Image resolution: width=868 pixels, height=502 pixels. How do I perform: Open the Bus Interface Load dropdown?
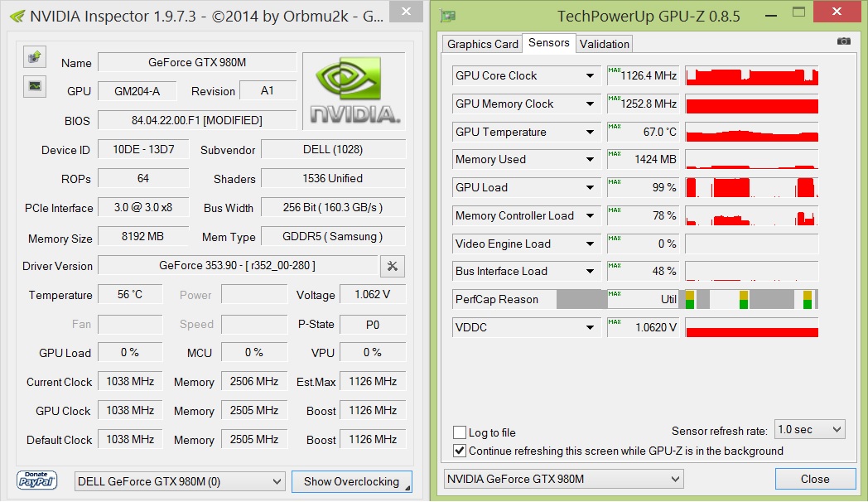pos(590,271)
